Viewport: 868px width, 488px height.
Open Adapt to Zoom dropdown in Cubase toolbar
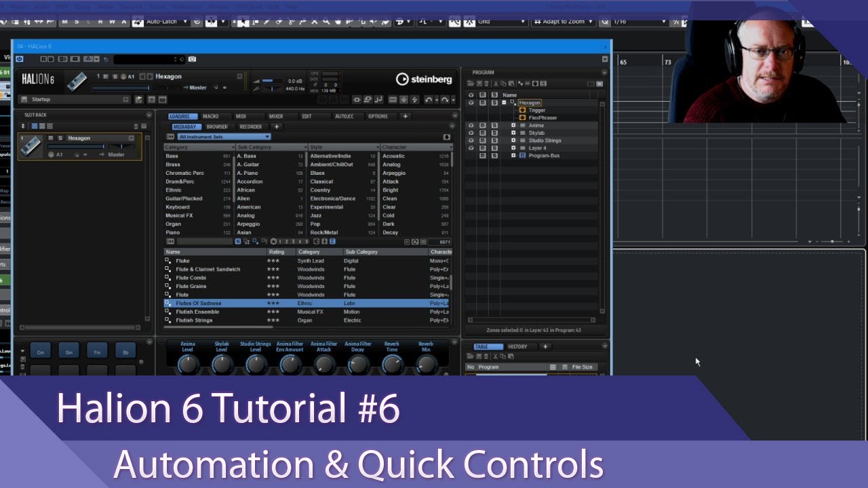564,22
